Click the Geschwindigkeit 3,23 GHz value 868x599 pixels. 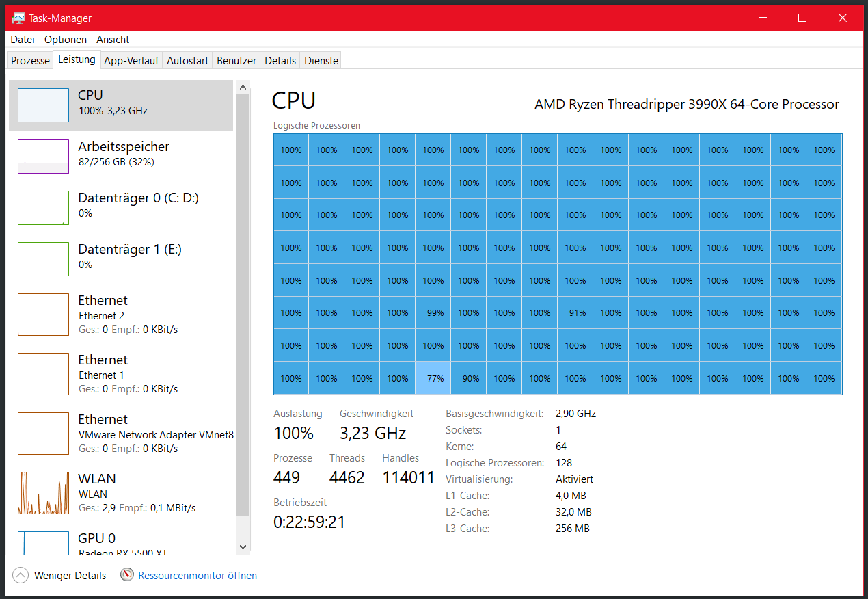[x=373, y=434]
